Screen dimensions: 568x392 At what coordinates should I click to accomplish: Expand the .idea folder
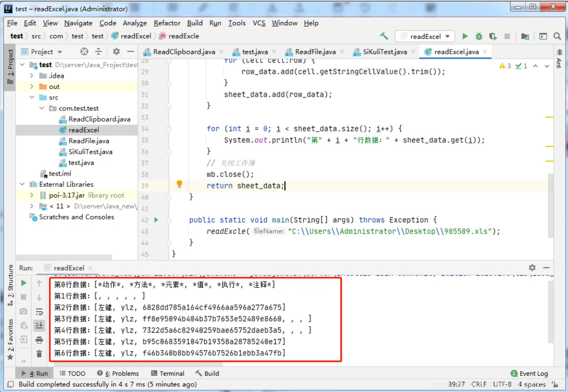click(31, 76)
